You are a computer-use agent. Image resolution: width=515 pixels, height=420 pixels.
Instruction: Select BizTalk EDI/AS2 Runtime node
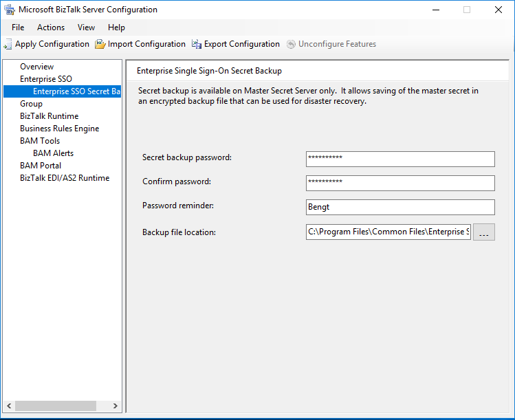(x=65, y=178)
